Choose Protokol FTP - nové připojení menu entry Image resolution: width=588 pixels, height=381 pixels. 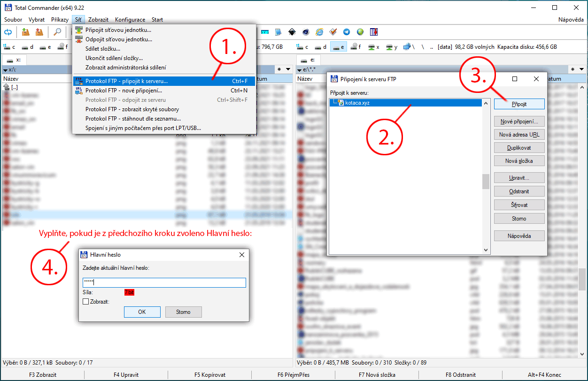click(x=124, y=91)
